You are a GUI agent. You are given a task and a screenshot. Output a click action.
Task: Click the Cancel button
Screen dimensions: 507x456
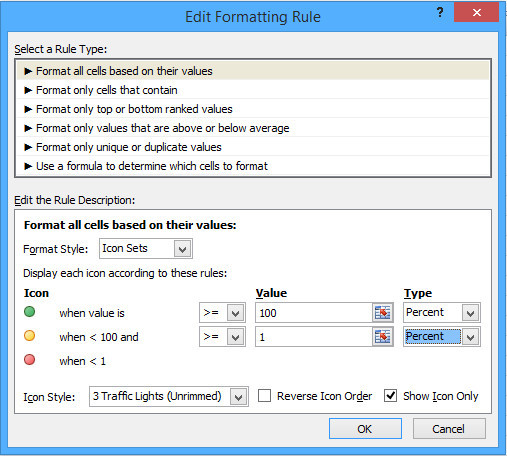click(x=449, y=429)
